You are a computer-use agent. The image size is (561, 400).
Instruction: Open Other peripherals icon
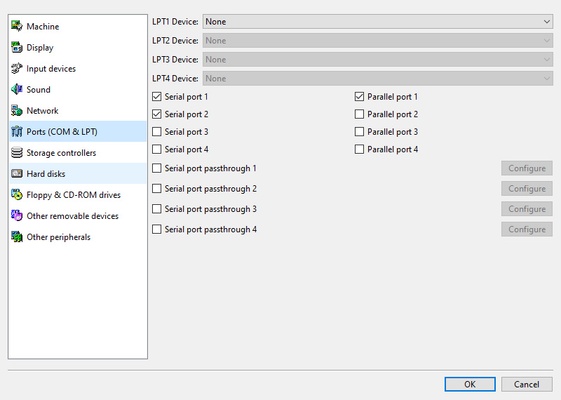pyautogui.click(x=17, y=237)
